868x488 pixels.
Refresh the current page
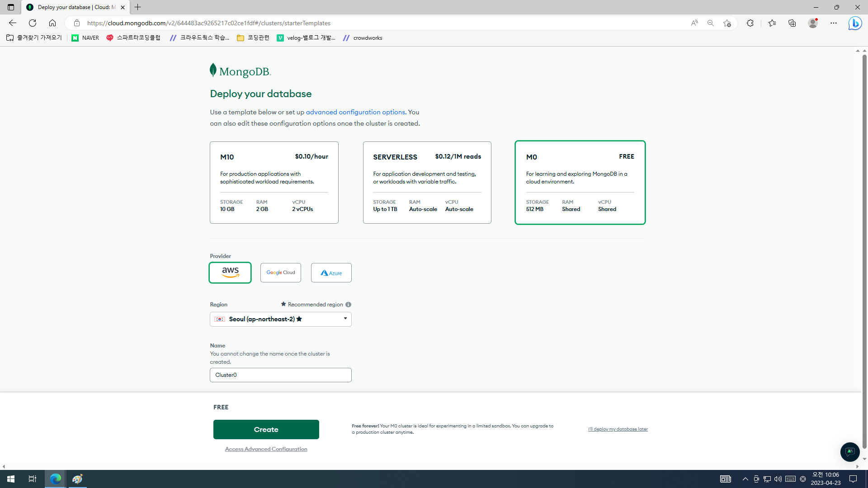33,23
